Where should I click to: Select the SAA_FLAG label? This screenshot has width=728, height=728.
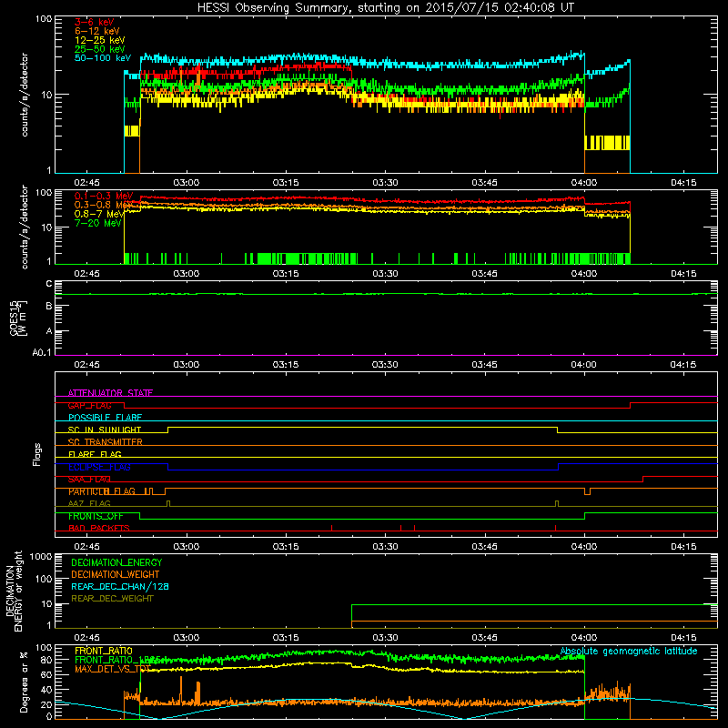[x=89, y=480]
